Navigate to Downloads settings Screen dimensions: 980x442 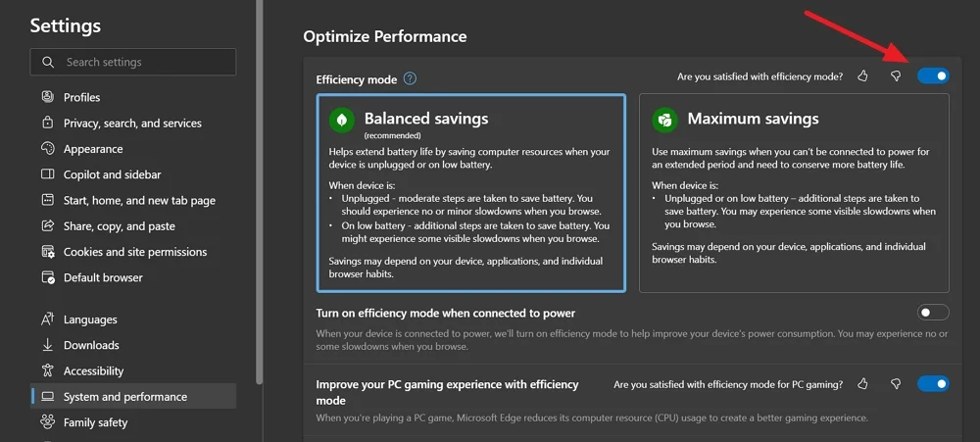tap(91, 345)
